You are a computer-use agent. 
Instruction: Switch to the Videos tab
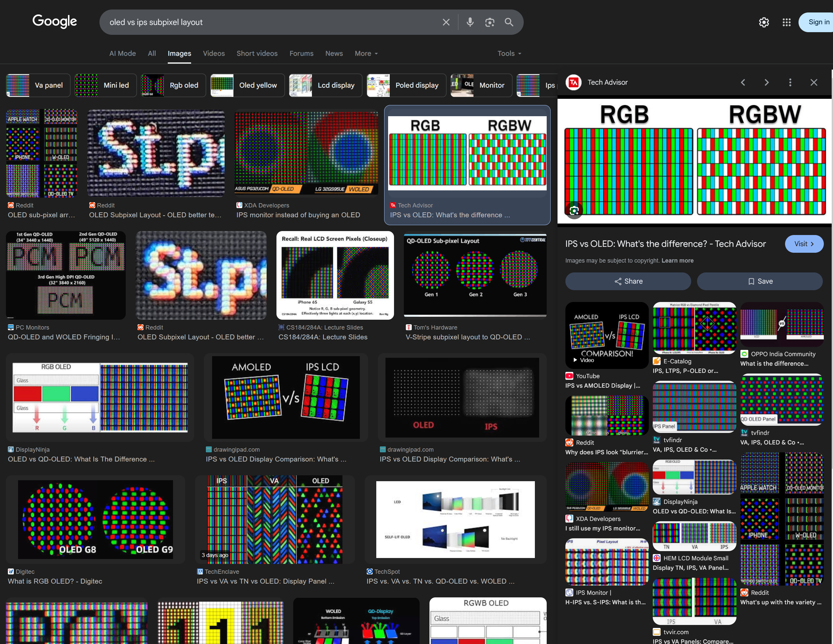214,54
